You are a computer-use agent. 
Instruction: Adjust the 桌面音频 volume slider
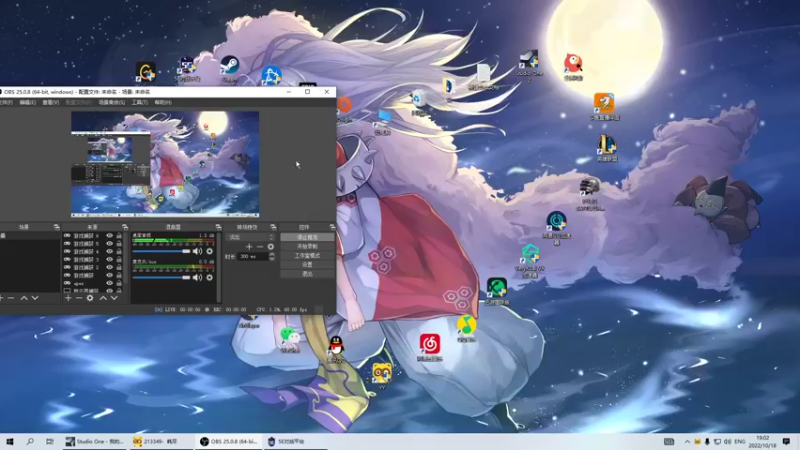click(x=161, y=251)
